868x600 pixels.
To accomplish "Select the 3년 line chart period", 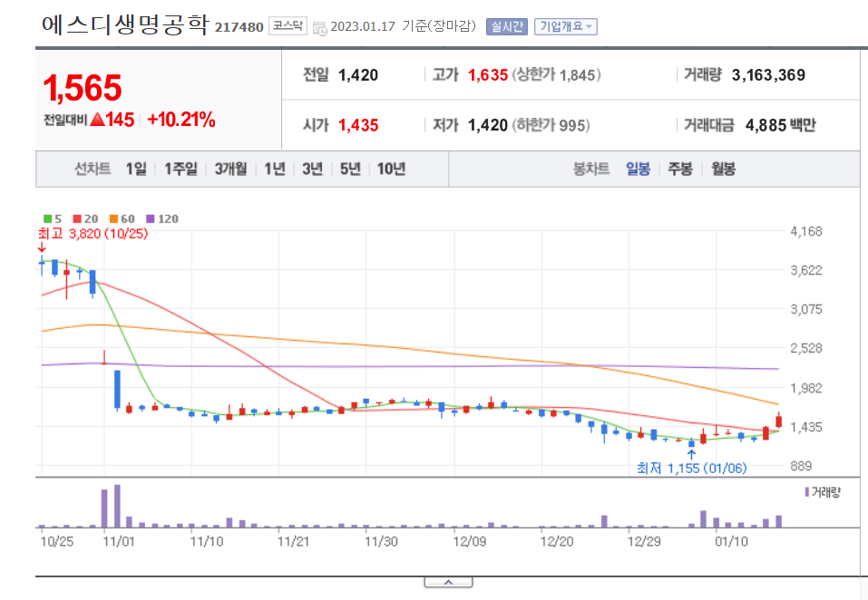I will click(312, 169).
